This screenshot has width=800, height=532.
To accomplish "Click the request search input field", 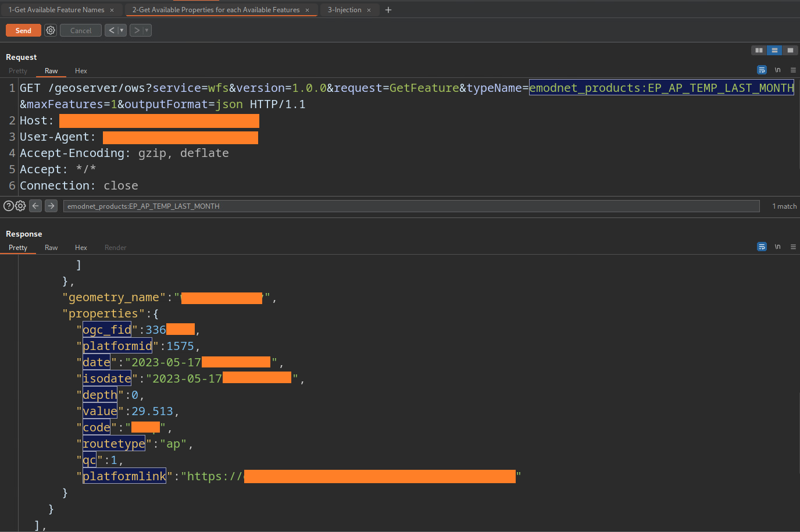I will click(x=411, y=206).
